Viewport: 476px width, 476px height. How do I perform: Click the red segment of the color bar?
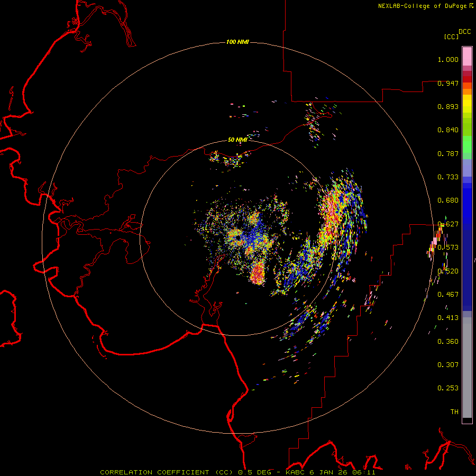click(x=467, y=79)
